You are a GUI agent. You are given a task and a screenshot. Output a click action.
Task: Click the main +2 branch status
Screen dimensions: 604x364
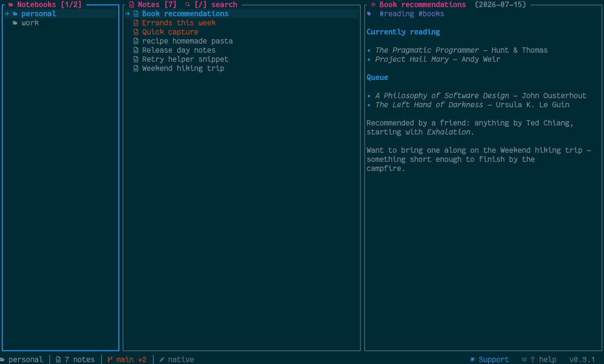(x=131, y=359)
